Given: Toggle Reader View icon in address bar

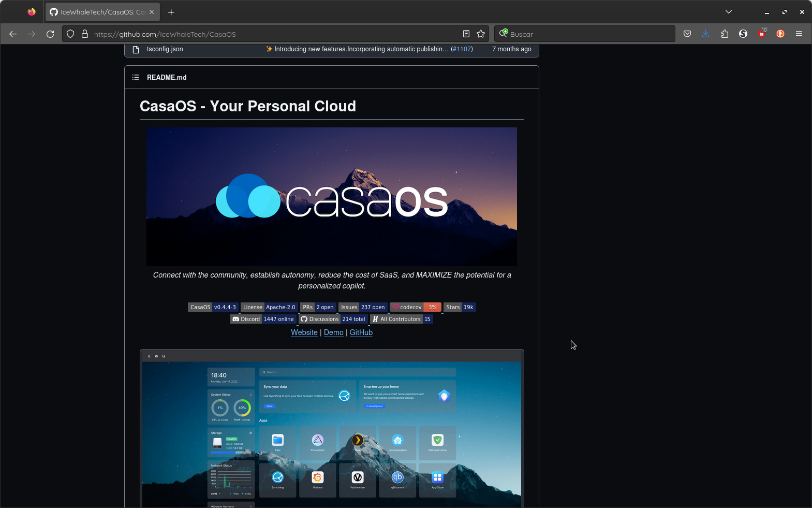Looking at the screenshot, I should (x=466, y=34).
